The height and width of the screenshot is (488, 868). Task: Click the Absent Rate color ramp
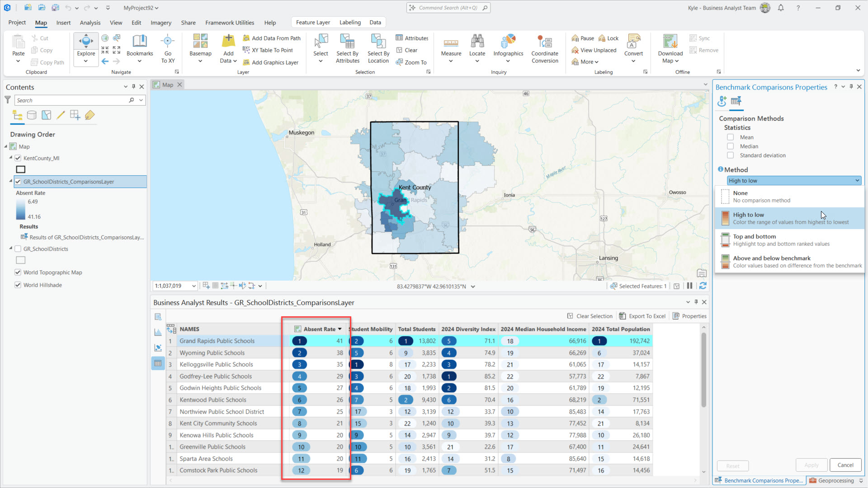(21, 209)
